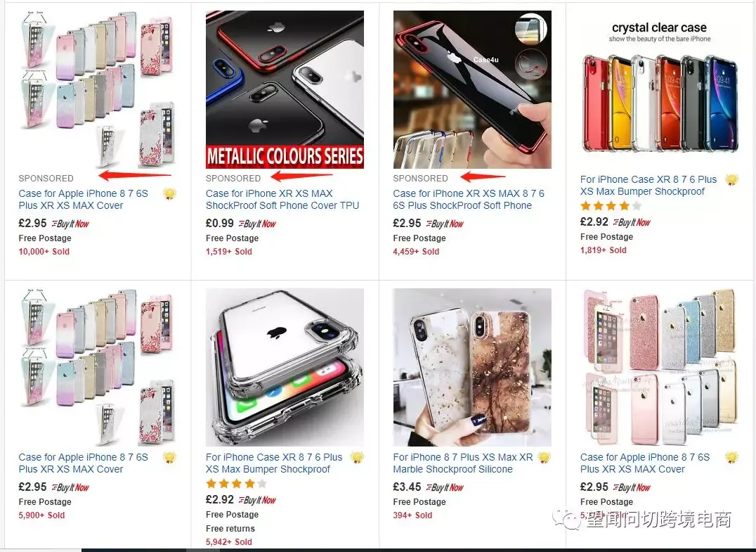Open 'Case for iPhone XR XS MAX ShockProof Soft Phone Cover TPU'
Image resolution: width=756 pixels, height=552 pixels.
pyautogui.click(x=282, y=199)
